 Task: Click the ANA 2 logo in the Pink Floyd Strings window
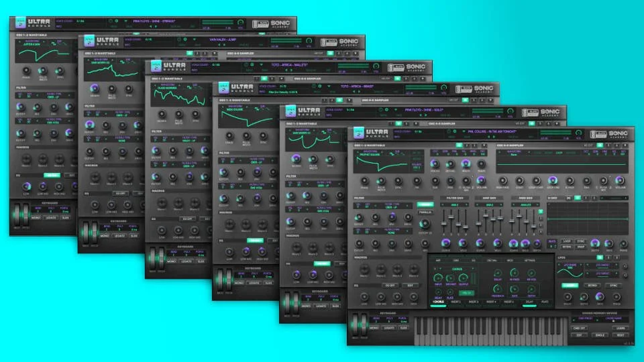click(21, 22)
